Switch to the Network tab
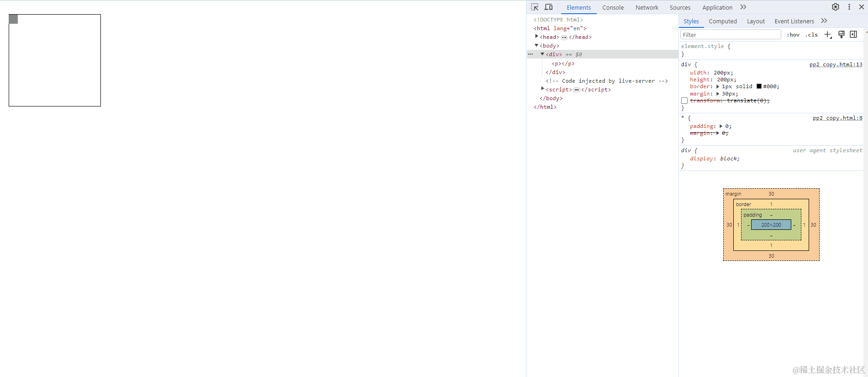Viewport: 868px width, 377px height. point(647,7)
